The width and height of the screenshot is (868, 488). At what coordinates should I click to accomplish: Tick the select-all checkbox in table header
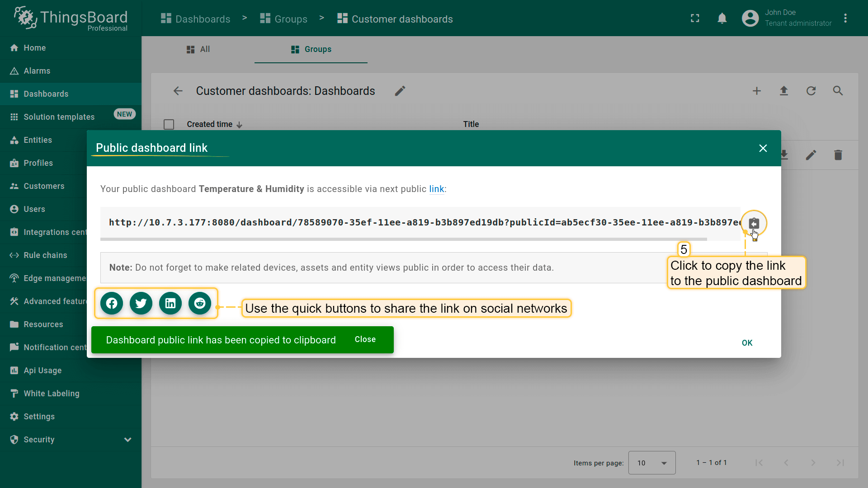169,124
